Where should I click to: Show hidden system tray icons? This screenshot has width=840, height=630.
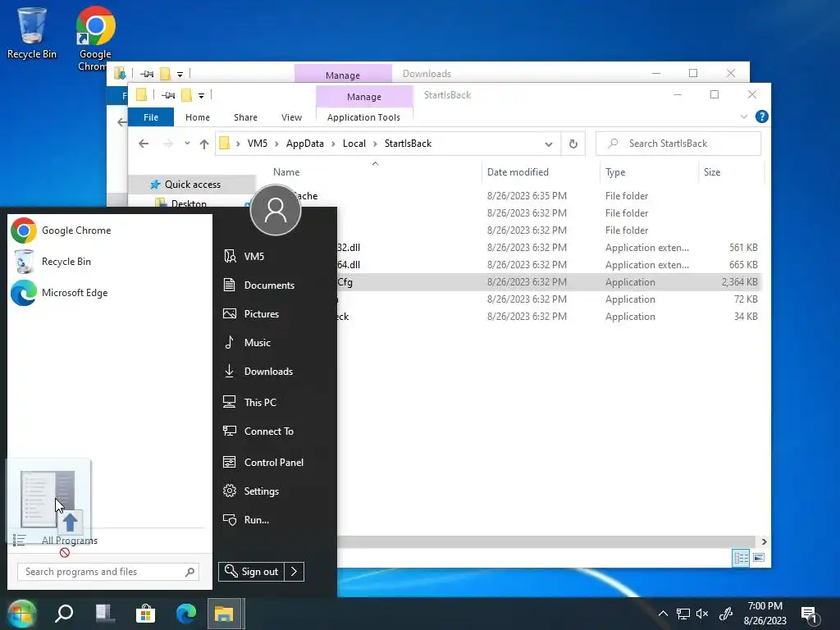click(x=663, y=614)
